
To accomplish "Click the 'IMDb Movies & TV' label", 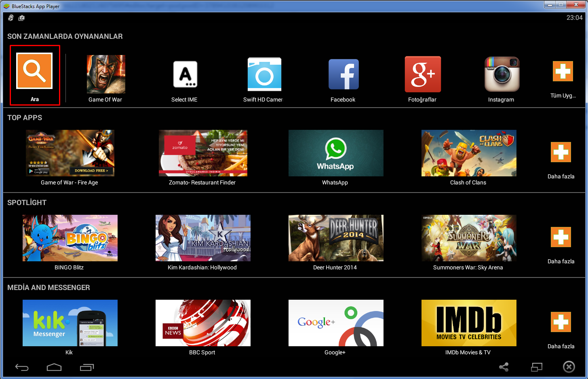I will 468,352.
